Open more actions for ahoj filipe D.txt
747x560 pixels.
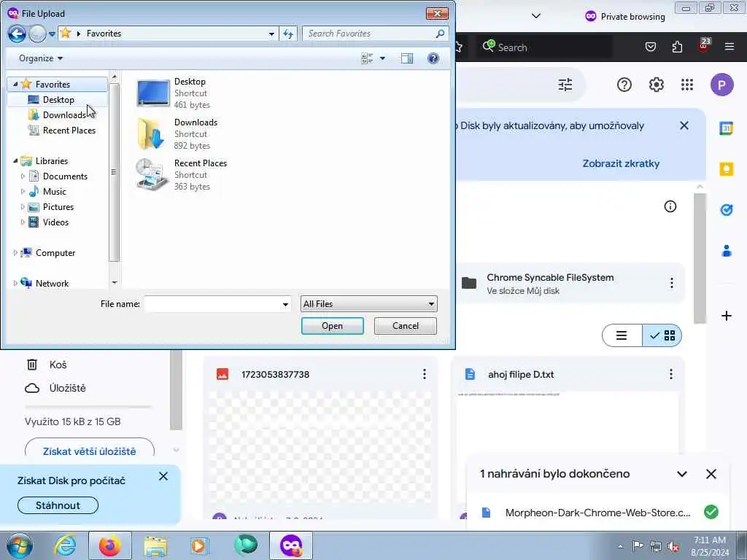[x=671, y=374]
